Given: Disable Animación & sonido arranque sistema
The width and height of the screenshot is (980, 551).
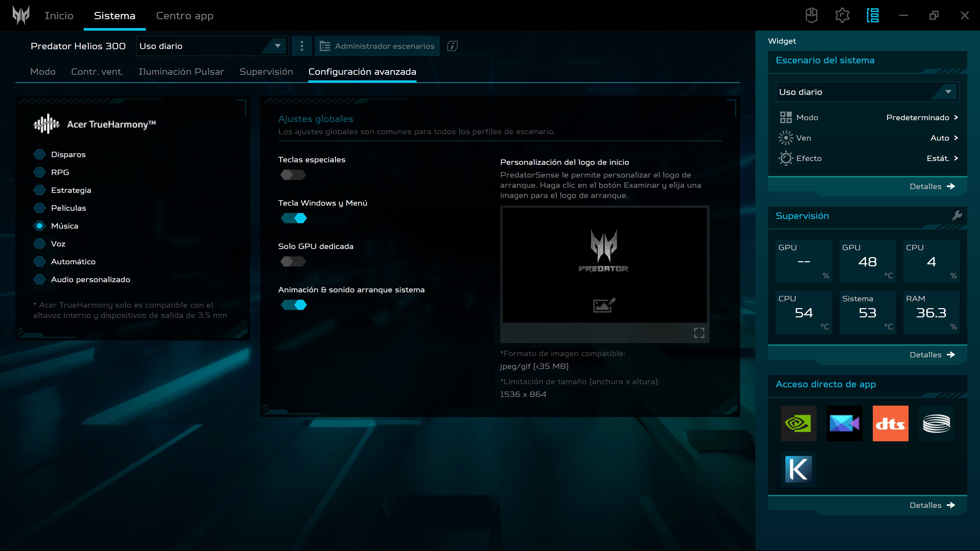Looking at the screenshot, I should tap(294, 305).
